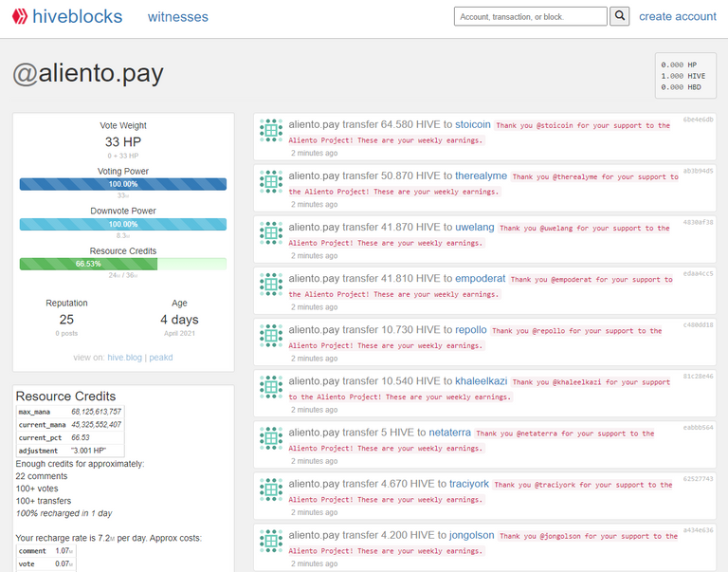Open avatar icon on therealyme transfer row
Image resolution: width=728 pixels, height=572 pixels.
pyautogui.click(x=271, y=182)
